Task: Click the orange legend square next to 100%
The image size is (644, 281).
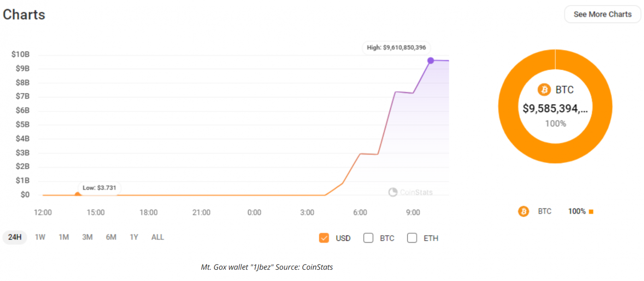Action: pos(590,211)
